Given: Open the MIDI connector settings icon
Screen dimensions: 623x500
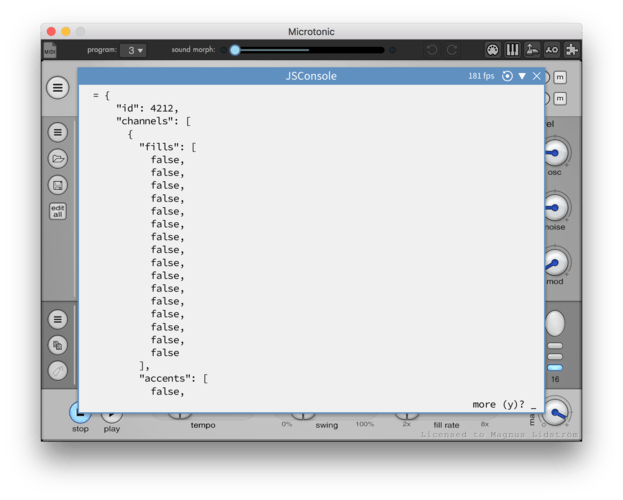Looking at the screenshot, I should [x=492, y=50].
